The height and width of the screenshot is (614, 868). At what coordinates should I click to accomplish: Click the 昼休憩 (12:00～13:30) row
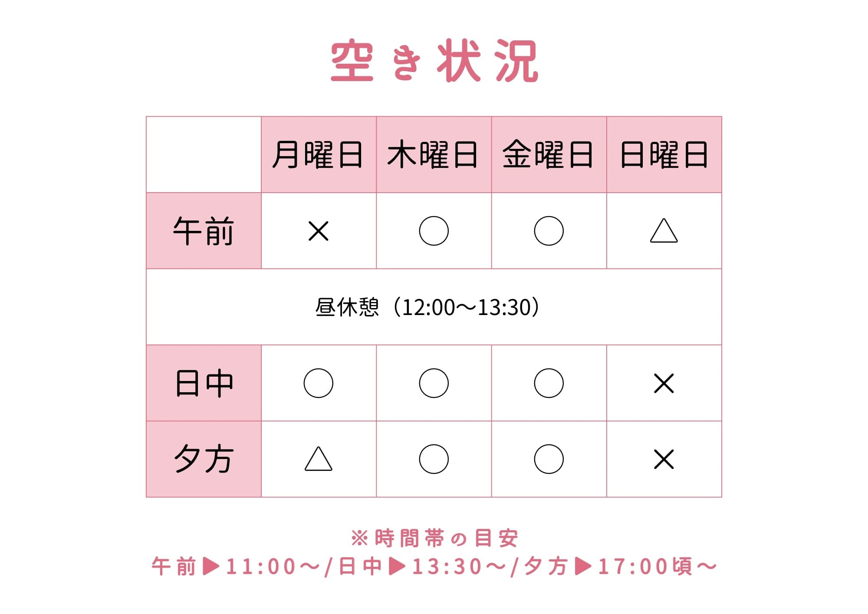click(x=427, y=307)
